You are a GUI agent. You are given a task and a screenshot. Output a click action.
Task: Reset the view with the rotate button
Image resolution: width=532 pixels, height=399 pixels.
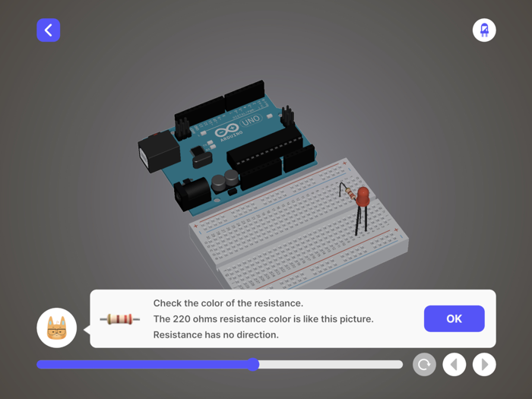pyautogui.click(x=424, y=365)
